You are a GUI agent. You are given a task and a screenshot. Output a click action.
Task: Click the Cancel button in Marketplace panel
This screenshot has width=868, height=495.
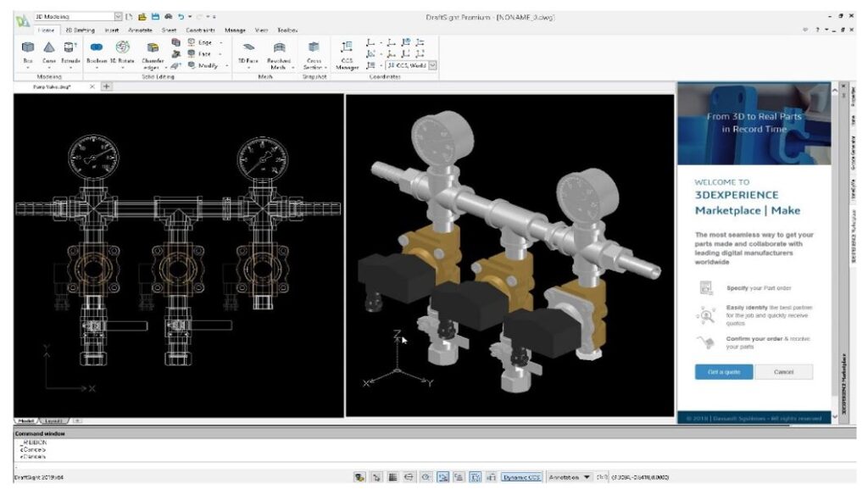(x=783, y=371)
